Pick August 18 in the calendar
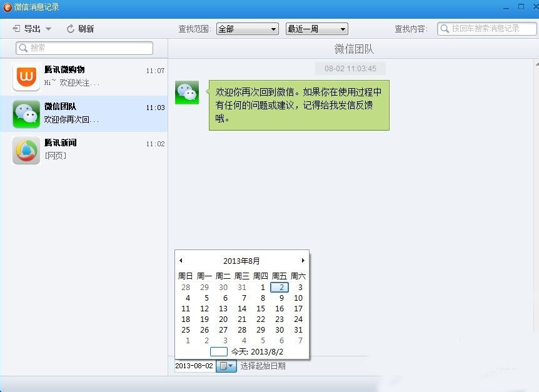539x392 pixels. (186, 319)
